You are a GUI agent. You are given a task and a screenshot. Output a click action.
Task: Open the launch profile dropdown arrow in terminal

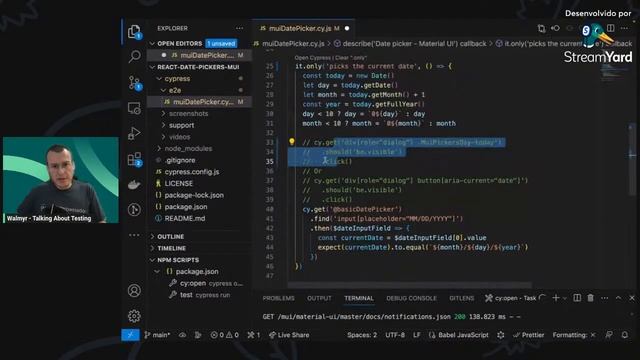click(565, 298)
